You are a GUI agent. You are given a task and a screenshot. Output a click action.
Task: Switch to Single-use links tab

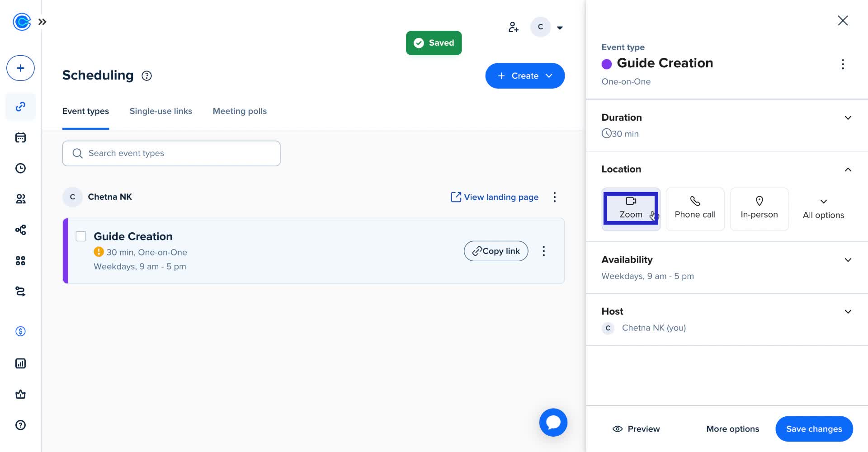click(160, 111)
